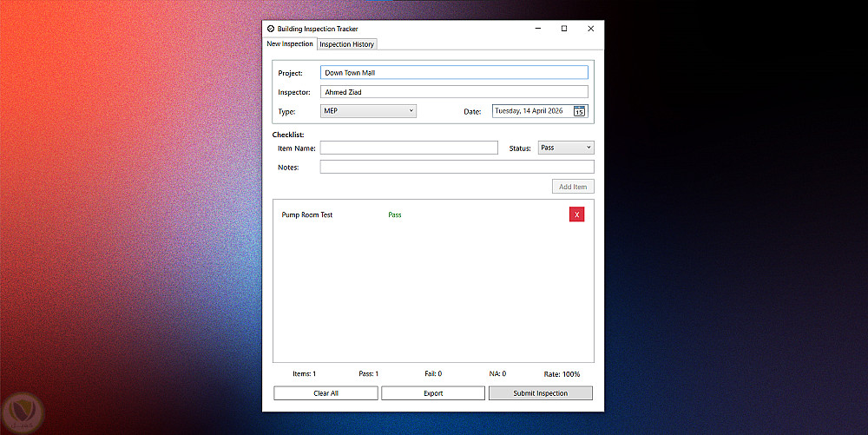Select the New Inspection tab
868x435 pixels.
tap(290, 43)
